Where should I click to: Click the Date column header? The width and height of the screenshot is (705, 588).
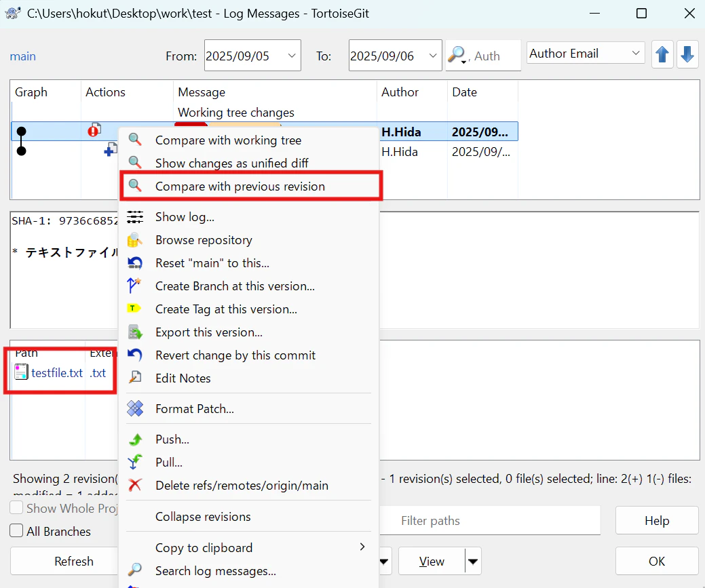482,92
